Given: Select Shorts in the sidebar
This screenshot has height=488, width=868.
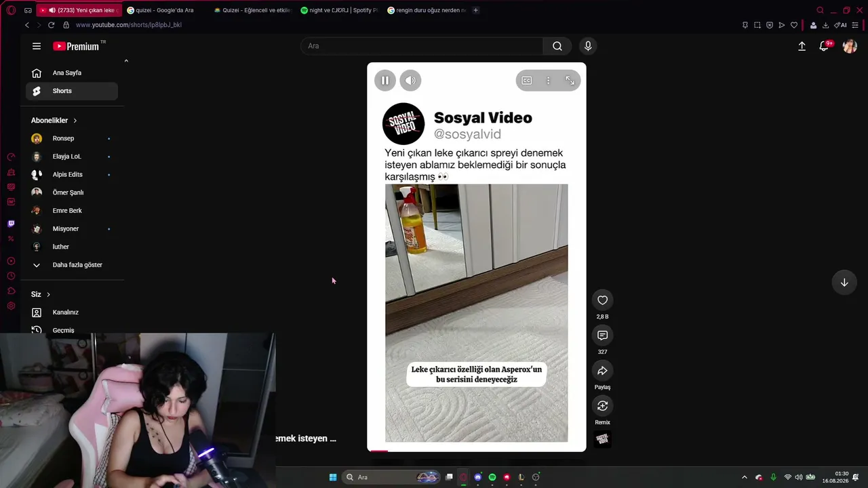Looking at the screenshot, I should pos(72,91).
